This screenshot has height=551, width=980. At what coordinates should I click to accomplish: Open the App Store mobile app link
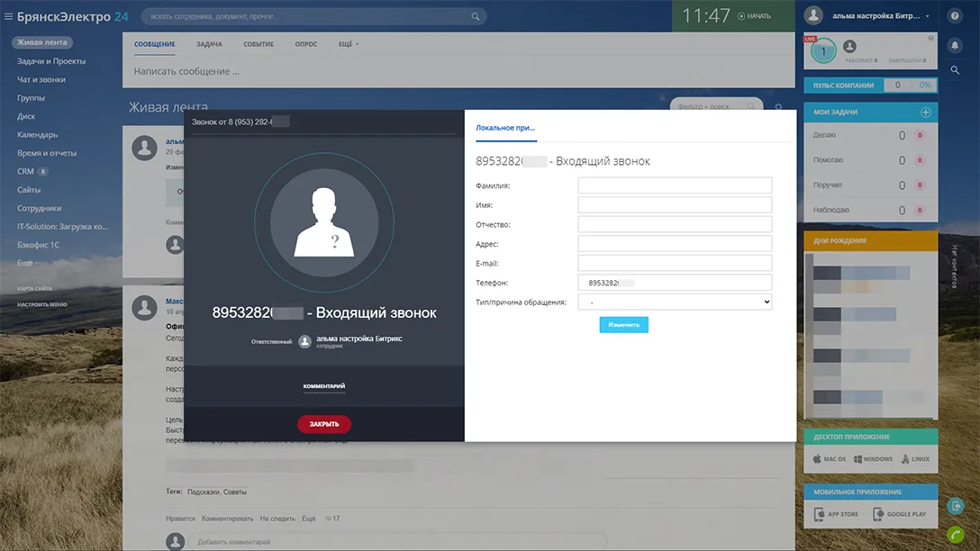click(x=836, y=514)
